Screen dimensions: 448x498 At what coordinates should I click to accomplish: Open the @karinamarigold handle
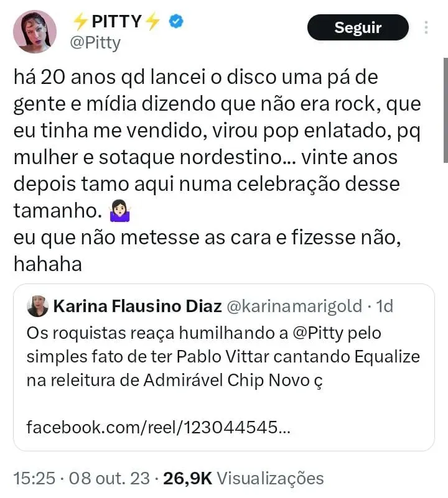(293, 307)
